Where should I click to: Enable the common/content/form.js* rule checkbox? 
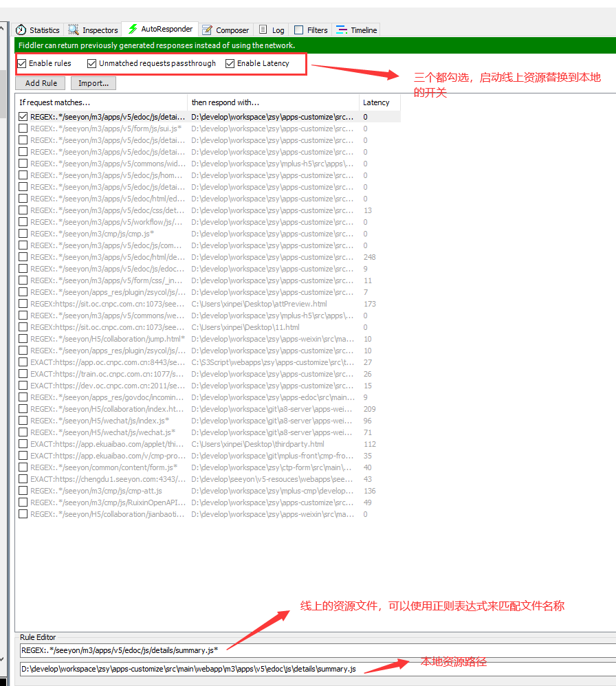[x=23, y=467]
